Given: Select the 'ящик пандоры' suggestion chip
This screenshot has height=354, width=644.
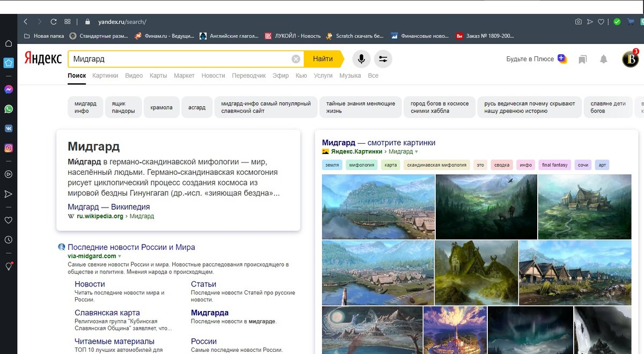Looking at the screenshot, I should pos(123,107).
